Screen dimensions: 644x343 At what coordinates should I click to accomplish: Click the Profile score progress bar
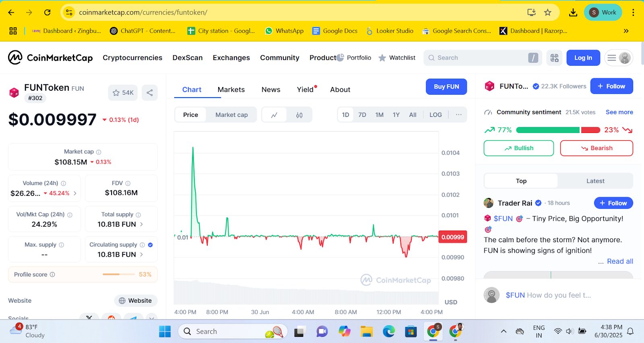(x=118, y=274)
